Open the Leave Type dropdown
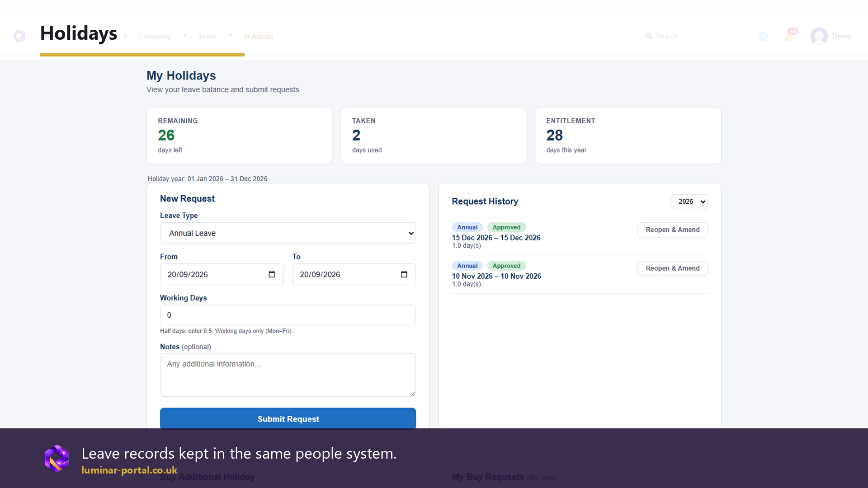Screen dimensions: 868x488 pyautogui.click(x=288, y=233)
